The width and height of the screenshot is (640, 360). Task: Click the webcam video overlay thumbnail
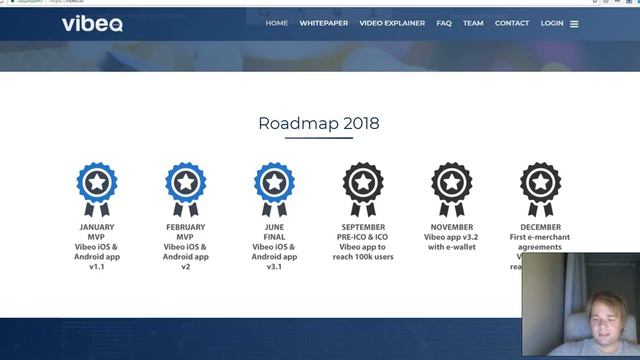[x=581, y=304]
